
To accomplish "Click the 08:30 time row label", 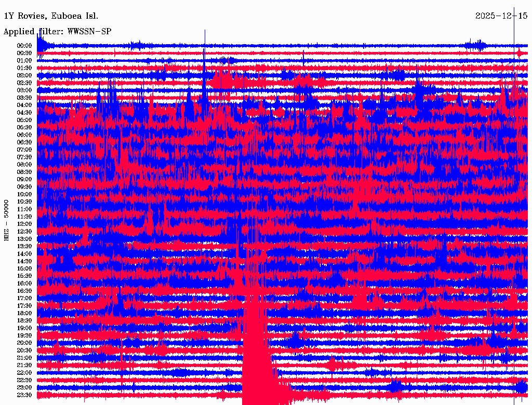I will (x=24, y=172).
